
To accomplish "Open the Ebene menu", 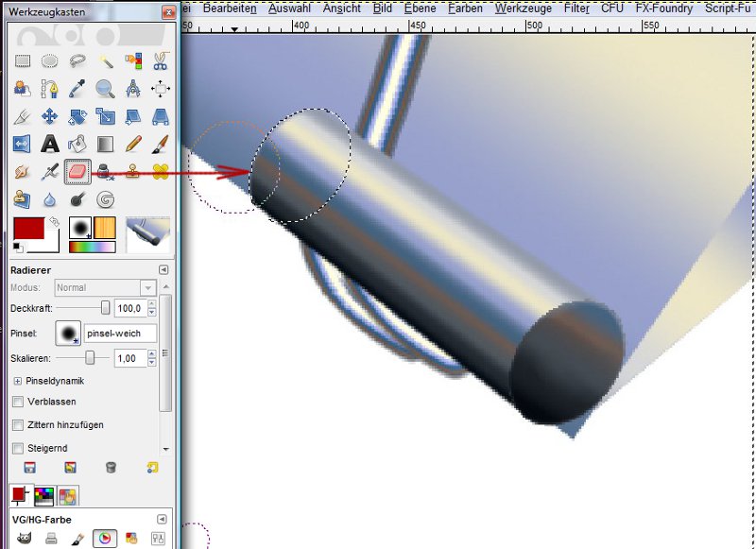I will (420, 9).
